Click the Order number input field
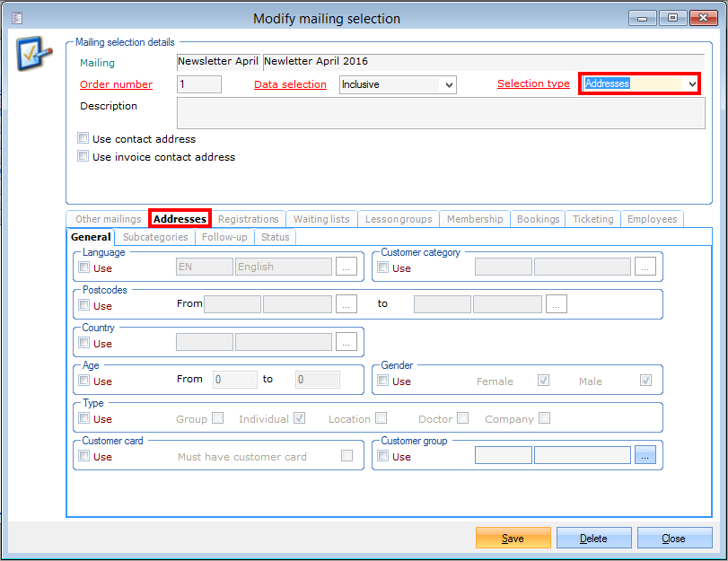 198,84
